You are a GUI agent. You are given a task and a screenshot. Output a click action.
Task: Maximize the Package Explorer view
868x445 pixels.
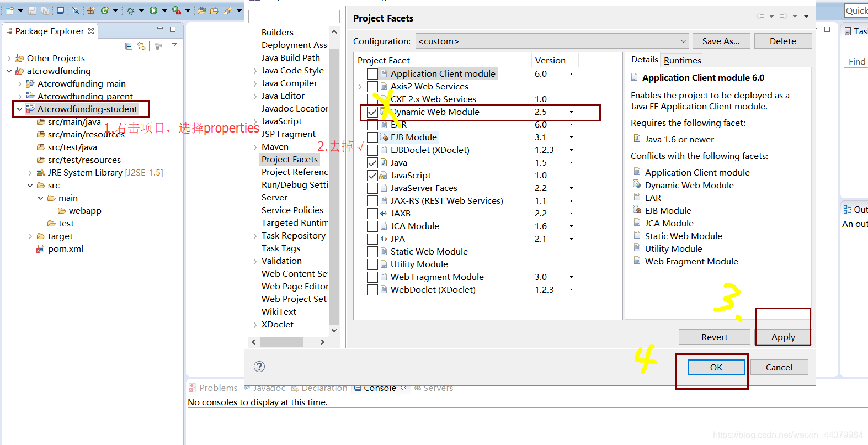pos(173,29)
